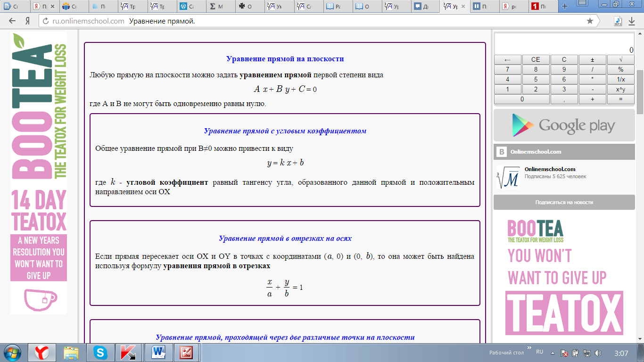
Task: Click calculator digit 9 button
Action: (564, 70)
